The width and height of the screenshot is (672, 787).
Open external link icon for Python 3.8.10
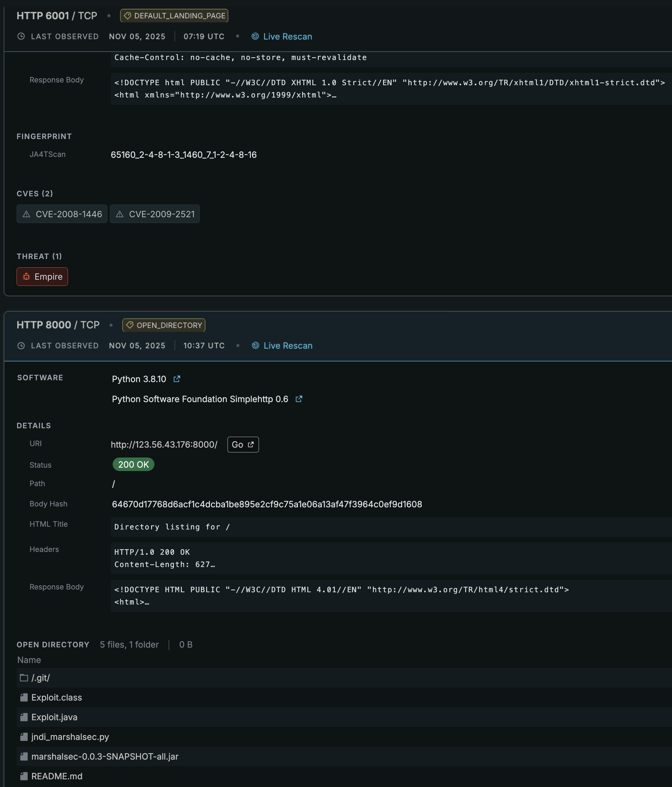click(177, 379)
